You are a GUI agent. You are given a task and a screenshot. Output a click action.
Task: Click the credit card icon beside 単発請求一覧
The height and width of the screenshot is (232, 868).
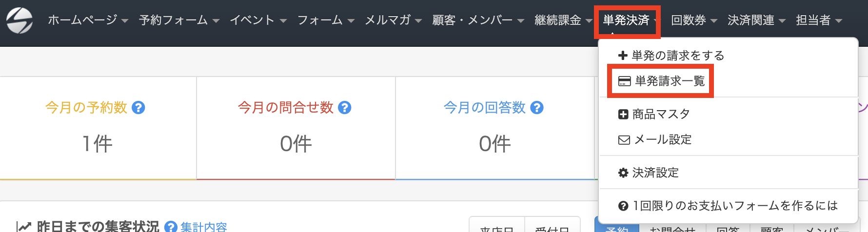tap(624, 81)
